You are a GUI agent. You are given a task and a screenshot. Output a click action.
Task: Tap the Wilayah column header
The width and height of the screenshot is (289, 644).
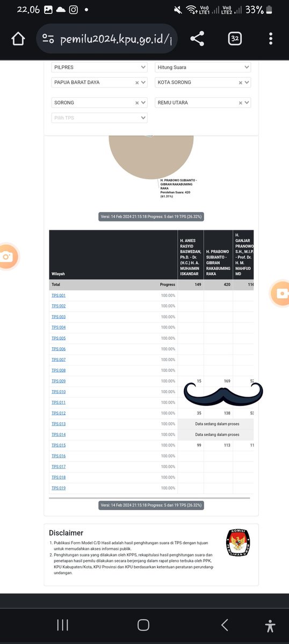pyautogui.click(x=113, y=254)
